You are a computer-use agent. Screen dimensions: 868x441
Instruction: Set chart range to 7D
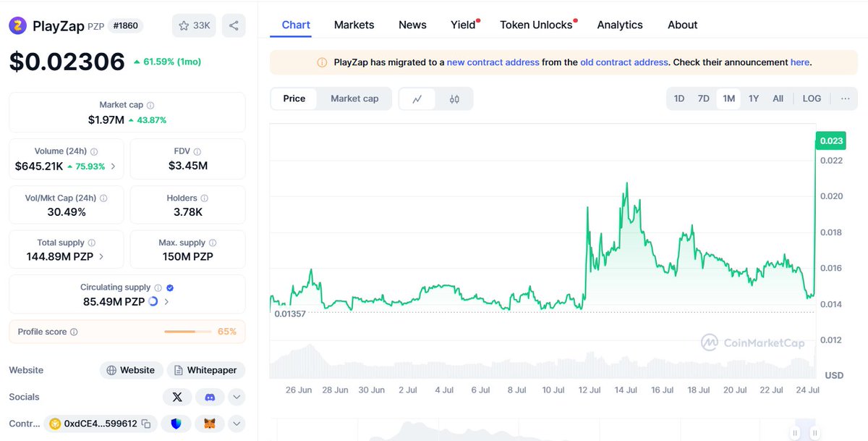[x=703, y=98]
